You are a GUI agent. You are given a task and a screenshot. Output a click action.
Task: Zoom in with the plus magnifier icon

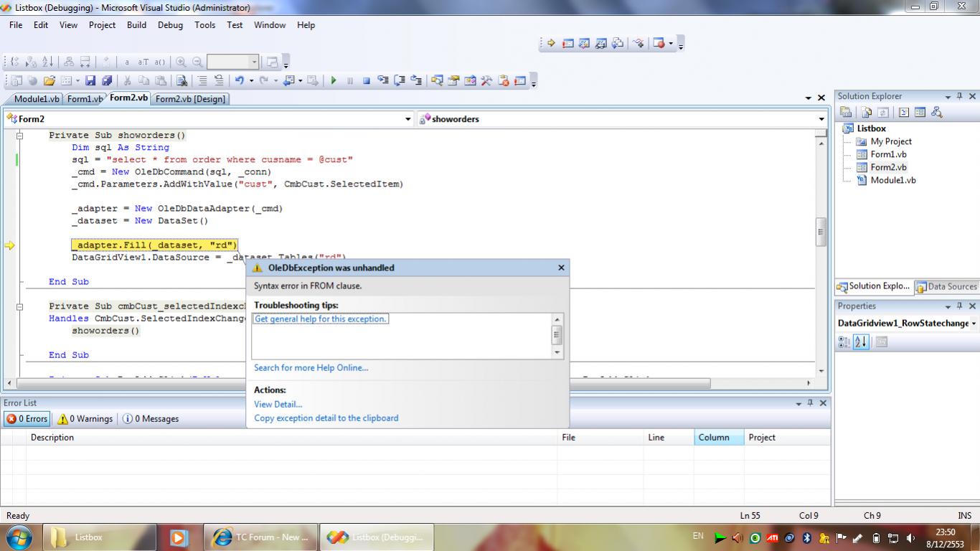(181, 62)
